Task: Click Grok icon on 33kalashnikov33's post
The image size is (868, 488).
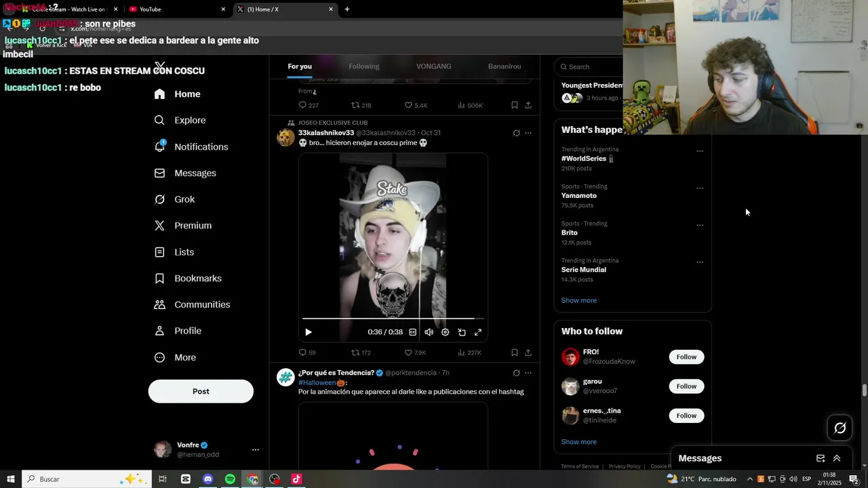Action: coord(516,133)
